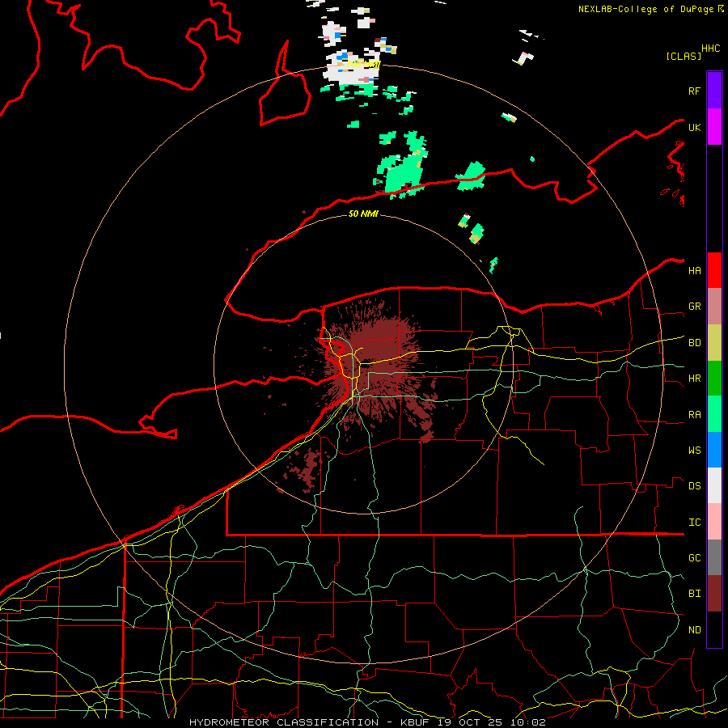Click the GR dusty pink legend swatch
The width and height of the screenshot is (728, 728).
pos(714,307)
